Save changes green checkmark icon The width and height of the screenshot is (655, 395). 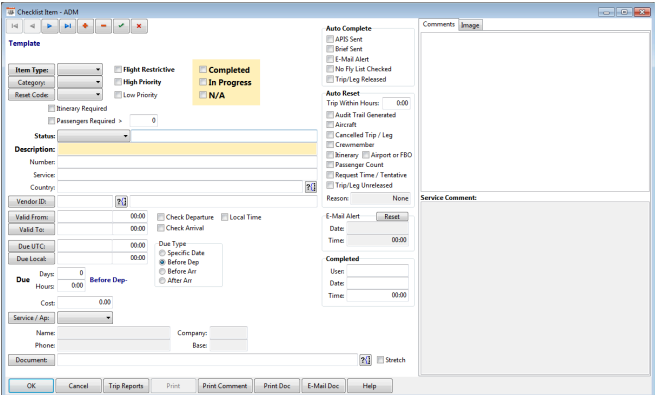tap(121, 26)
